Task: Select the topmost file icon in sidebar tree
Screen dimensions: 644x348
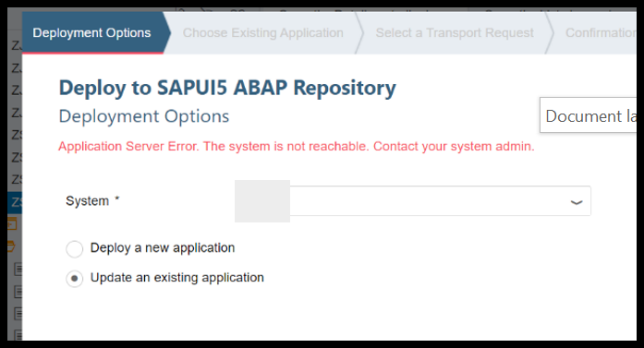Action: pyautogui.click(x=18, y=270)
